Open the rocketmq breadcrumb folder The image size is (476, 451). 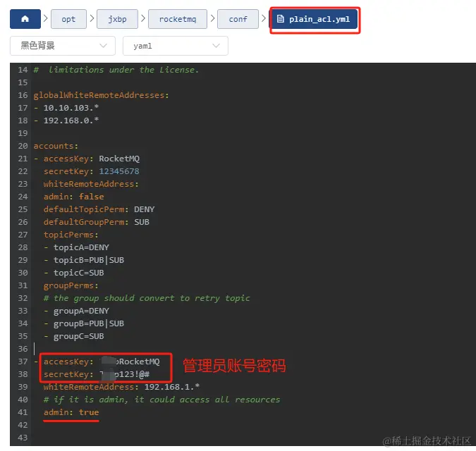[x=178, y=19]
